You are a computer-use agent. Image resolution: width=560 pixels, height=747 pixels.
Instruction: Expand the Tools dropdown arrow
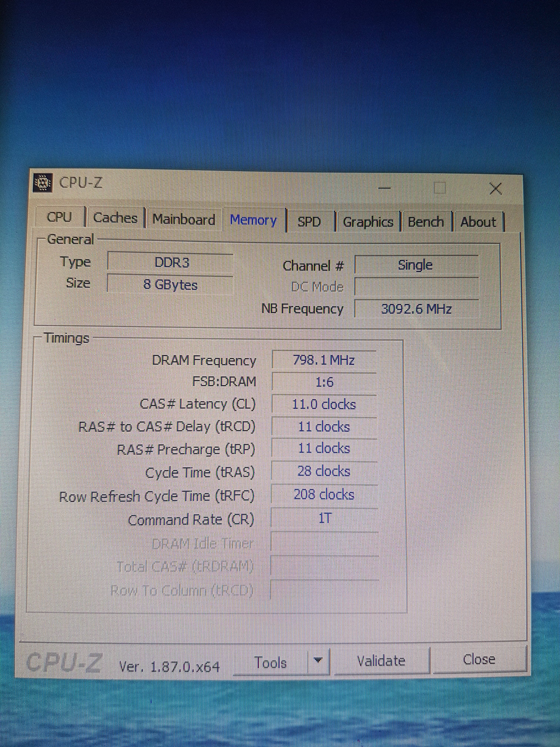318,660
